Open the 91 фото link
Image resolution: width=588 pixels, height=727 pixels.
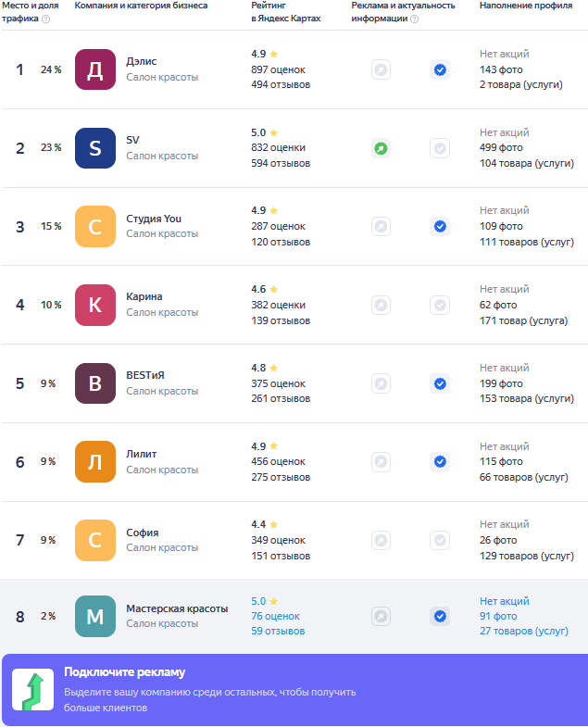(498, 616)
